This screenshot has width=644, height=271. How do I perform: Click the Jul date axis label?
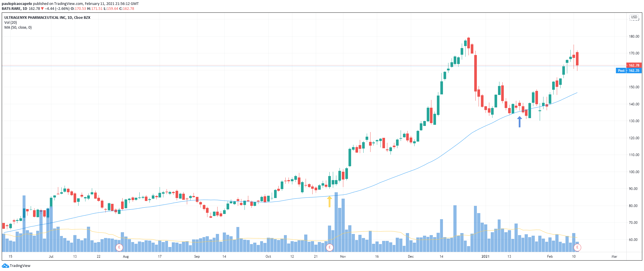coord(51,257)
